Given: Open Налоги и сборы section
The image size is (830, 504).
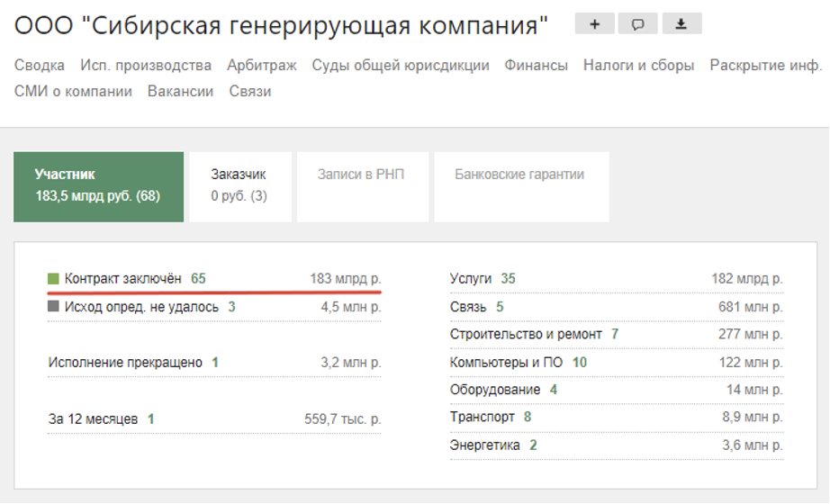Looking at the screenshot, I should pyautogui.click(x=639, y=65).
